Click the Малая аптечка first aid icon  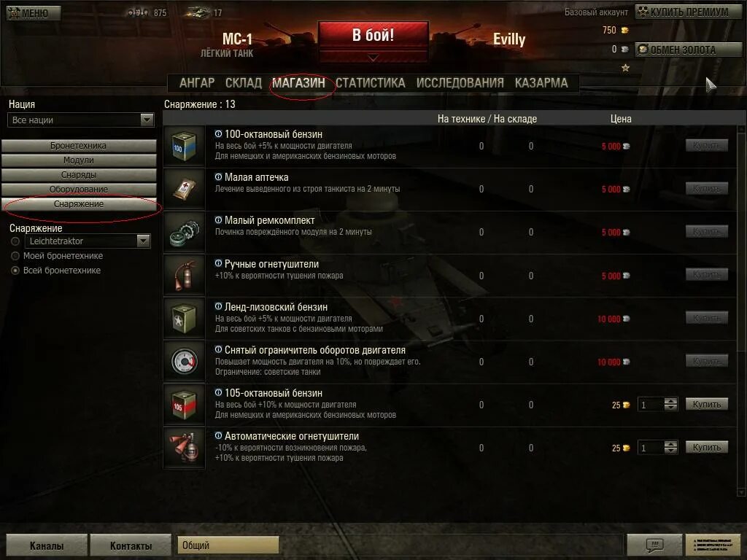click(x=185, y=189)
